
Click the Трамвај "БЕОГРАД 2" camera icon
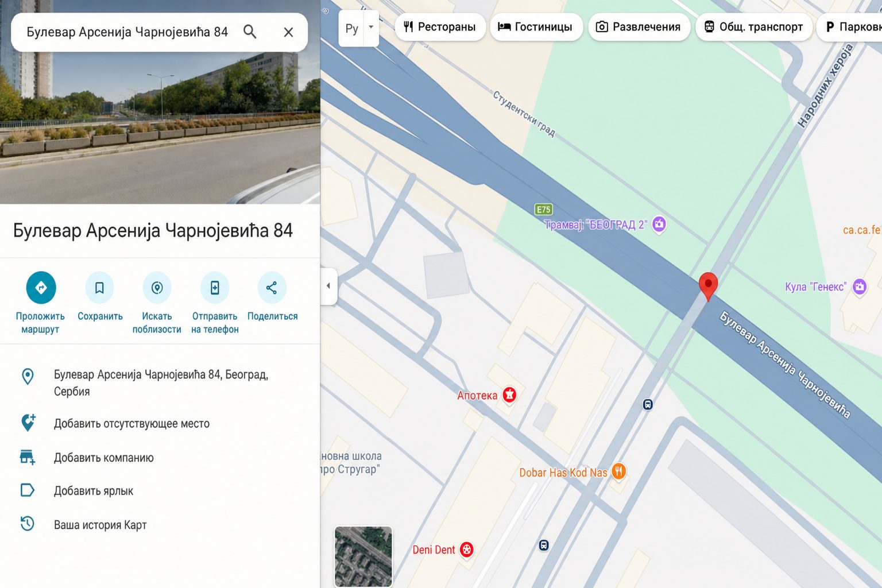tap(659, 224)
